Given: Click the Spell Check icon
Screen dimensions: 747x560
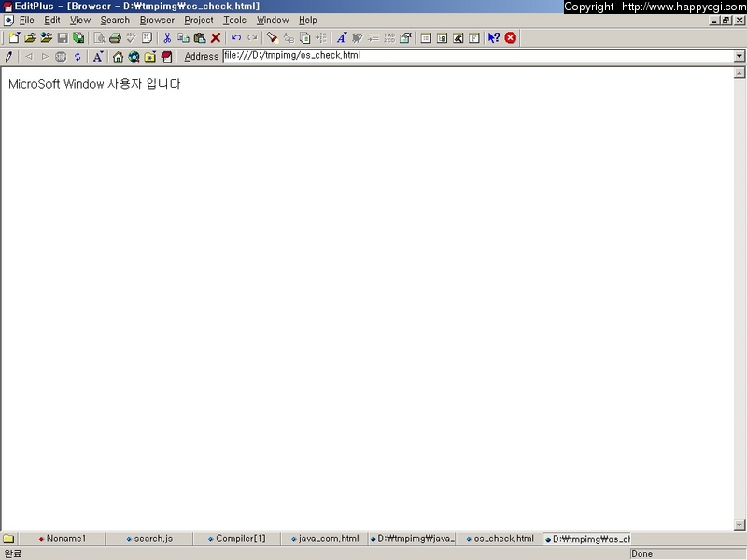Looking at the screenshot, I should [131, 38].
